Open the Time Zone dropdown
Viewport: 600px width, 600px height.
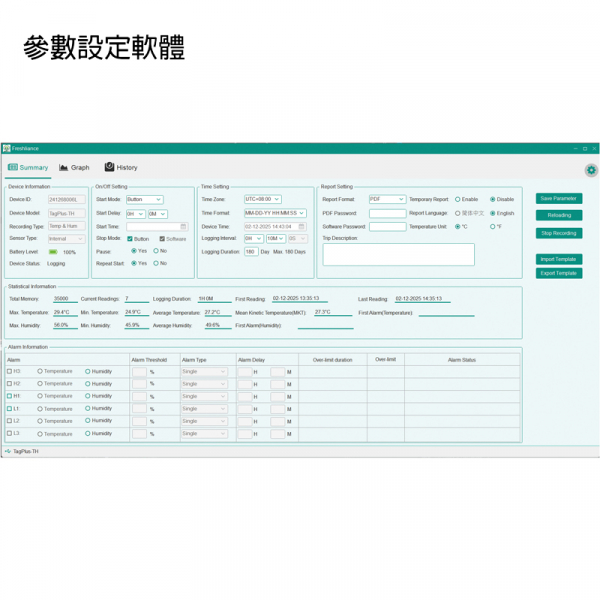tap(263, 199)
